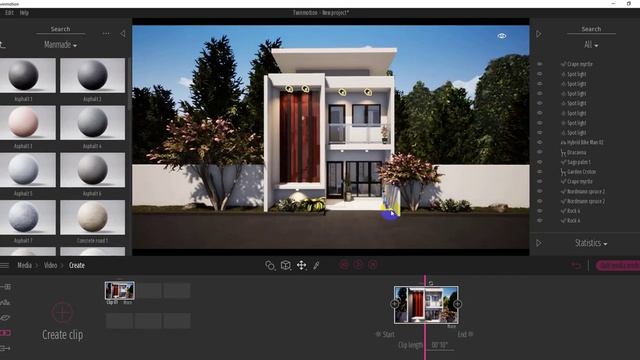Click the circled plus above Create clip
This screenshot has width=640, height=360.
[x=62, y=313]
